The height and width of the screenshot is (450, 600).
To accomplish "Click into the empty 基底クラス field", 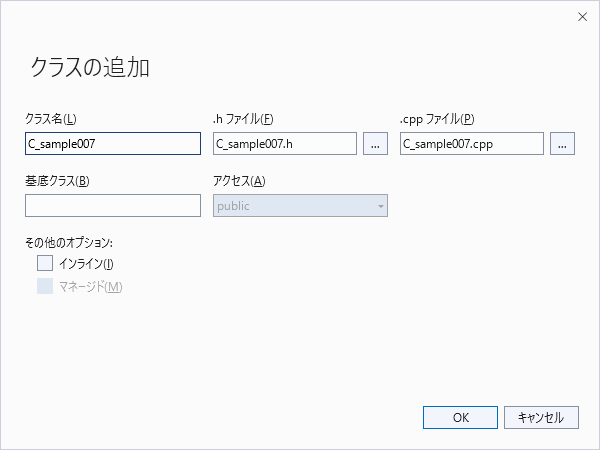I will pos(113,206).
